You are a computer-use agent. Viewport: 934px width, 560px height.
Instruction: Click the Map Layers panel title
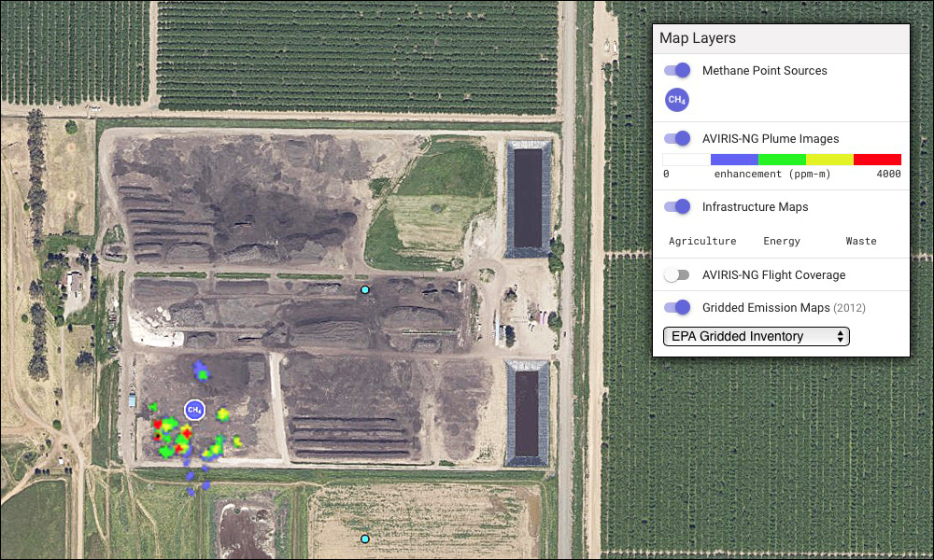[698, 38]
